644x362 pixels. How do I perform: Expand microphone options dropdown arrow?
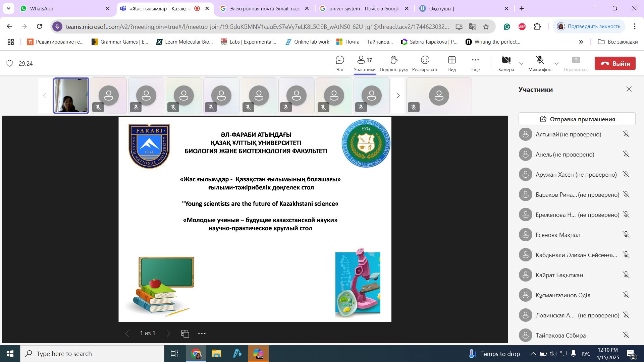tap(557, 63)
